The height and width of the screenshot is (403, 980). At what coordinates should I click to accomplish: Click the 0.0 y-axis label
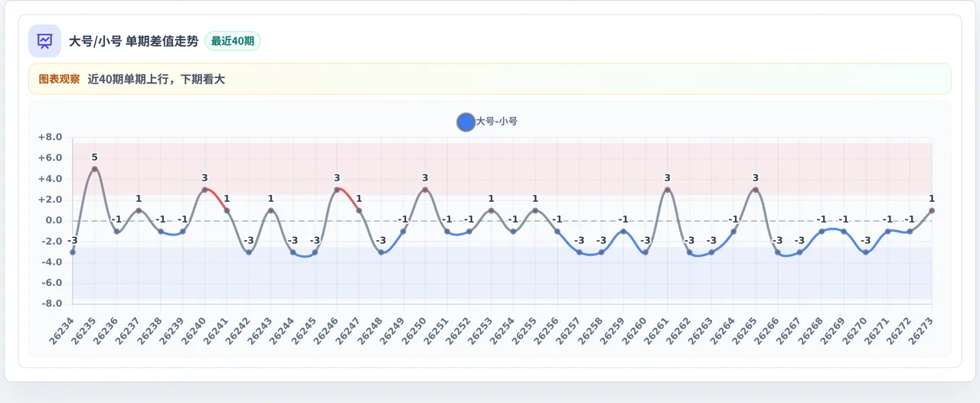[54, 221]
